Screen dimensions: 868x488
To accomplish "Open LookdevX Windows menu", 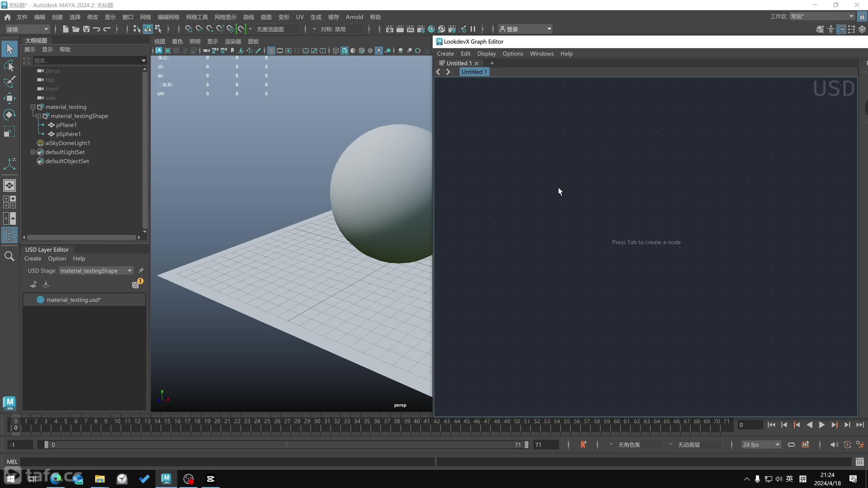I will pyautogui.click(x=541, y=54).
